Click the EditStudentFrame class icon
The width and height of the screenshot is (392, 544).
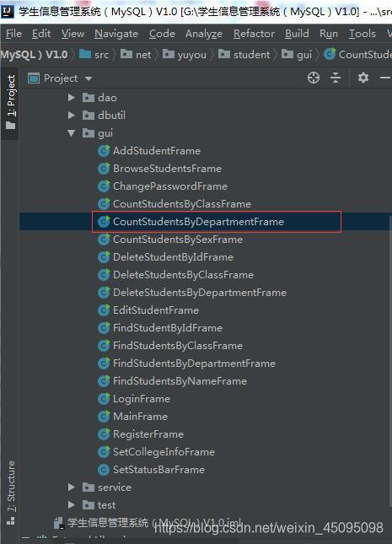[104, 310]
